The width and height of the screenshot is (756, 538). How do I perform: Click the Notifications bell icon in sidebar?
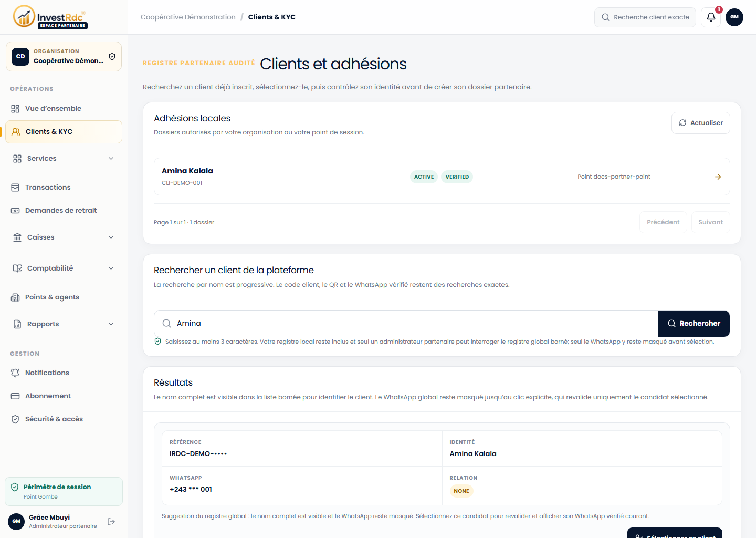pyautogui.click(x=15, y=373)
